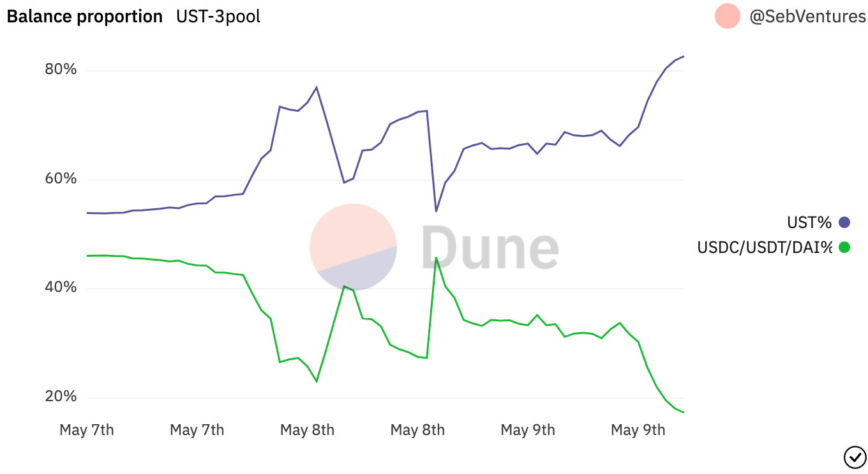The height and width of the screenshot is (474, 868).
Task: Click the 80% y-axis label
Action: [61, 69]
